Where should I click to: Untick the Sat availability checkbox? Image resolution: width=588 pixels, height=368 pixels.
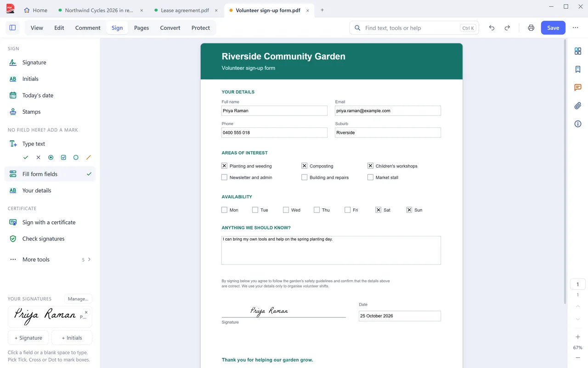[x=378, y=210]
